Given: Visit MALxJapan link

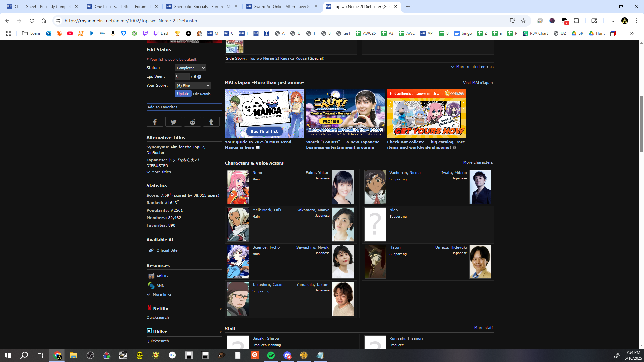Looking at the screenshot, I should point(478,83).
